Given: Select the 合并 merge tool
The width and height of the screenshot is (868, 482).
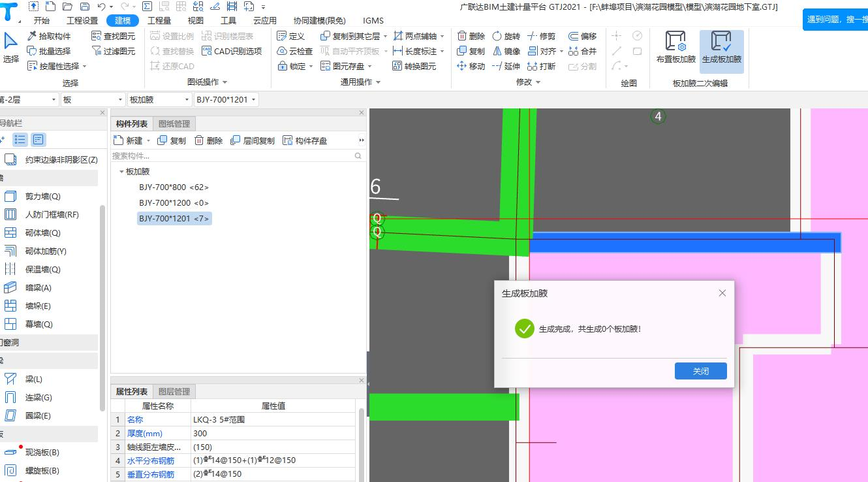Looking at the screenshot, I should [x=582, y=51].
